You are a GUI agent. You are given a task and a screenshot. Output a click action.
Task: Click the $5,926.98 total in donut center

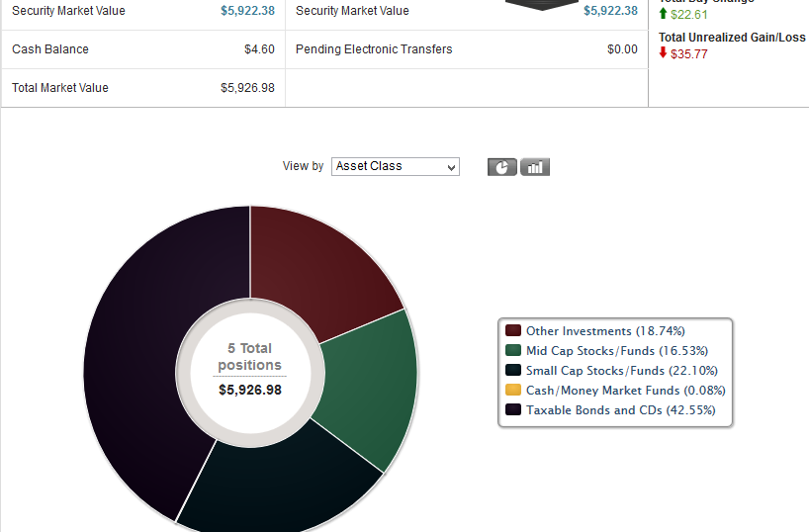coord(250,390)
